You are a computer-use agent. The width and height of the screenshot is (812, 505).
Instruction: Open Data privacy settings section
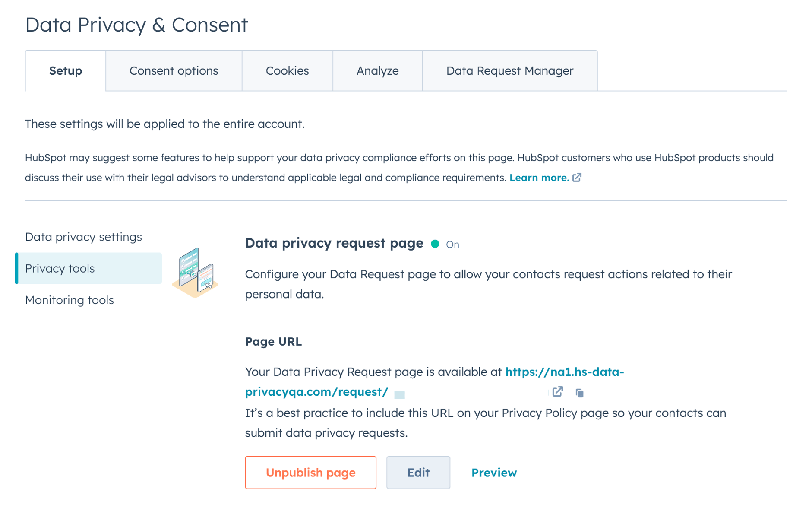click(84, 237)
